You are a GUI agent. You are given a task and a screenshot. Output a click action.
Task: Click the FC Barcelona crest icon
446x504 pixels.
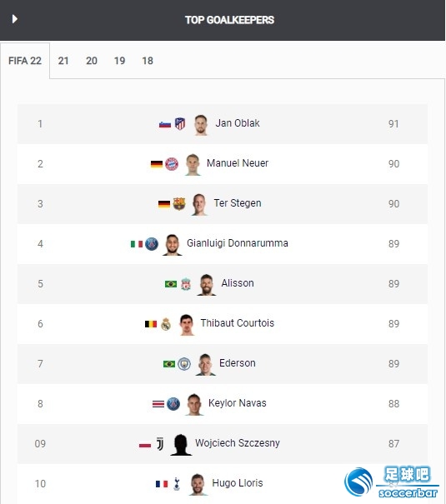coord(179,204)
